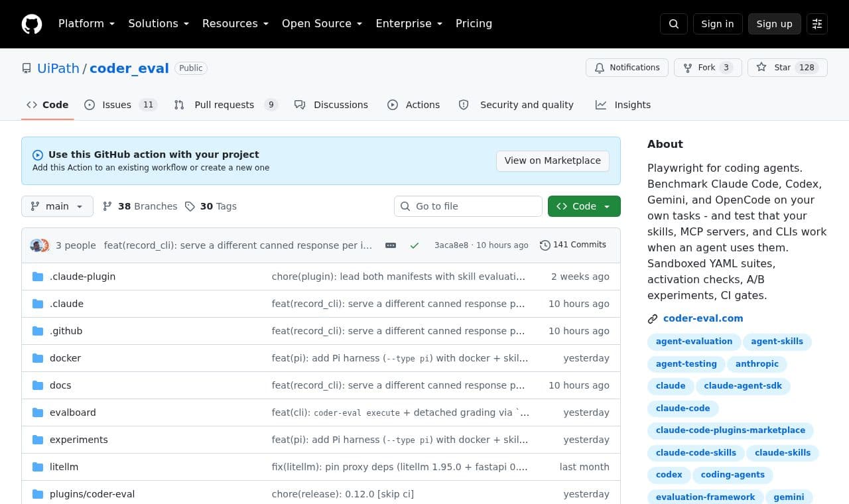Viewport: 849px width, 504px height.
Task: Fork the repository
Action: [x=708, y=68]
